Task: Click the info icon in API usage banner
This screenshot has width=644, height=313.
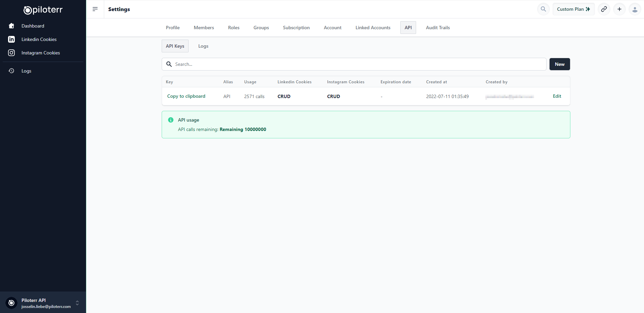Action: click(170, 120)
